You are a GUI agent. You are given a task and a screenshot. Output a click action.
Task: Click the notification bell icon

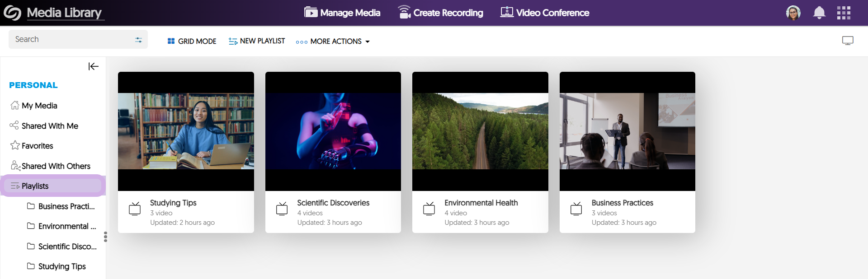[x=819, y=13]
